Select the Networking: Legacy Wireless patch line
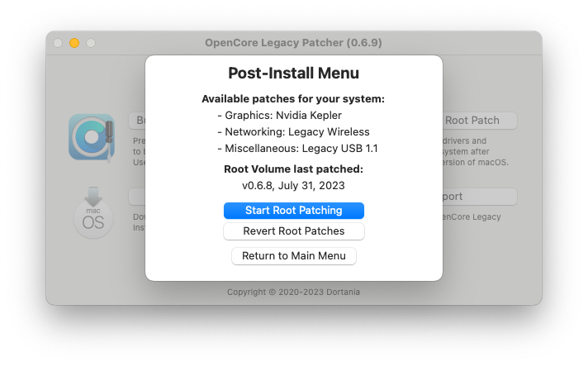588x366 pixels. pos(293,132)
